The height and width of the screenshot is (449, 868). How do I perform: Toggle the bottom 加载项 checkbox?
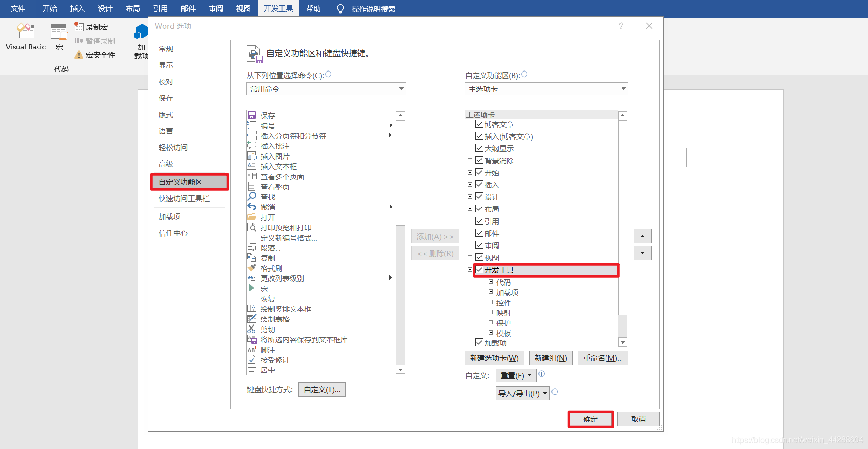[x=479, y=343]
